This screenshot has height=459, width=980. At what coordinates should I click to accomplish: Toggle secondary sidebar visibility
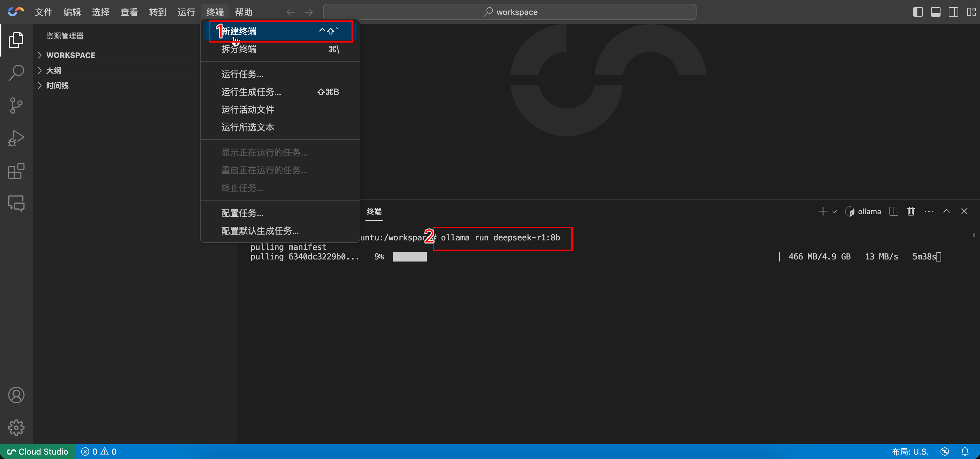pos(953,12)
